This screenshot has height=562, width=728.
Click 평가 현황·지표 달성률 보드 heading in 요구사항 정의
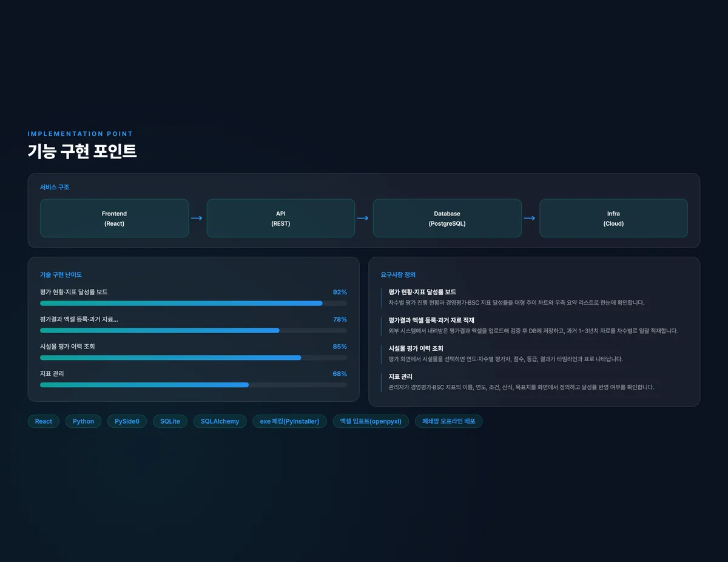tap(422, 292)
